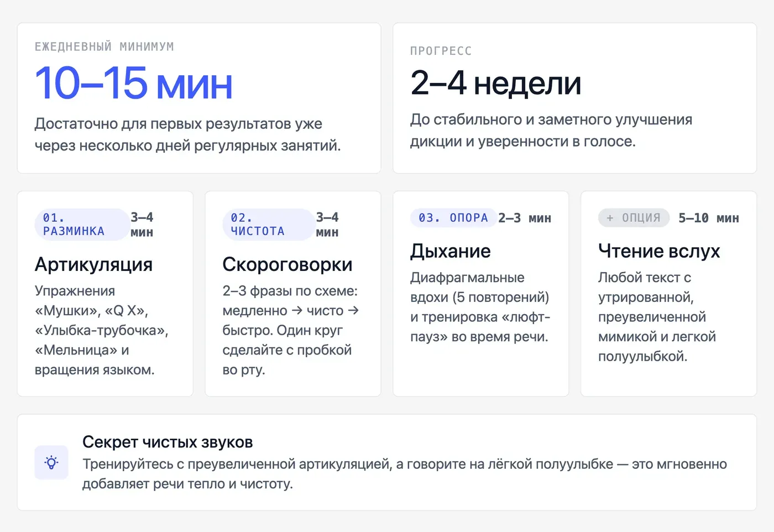Screen dimensions: 774x532
Task: Click the «03. ОПОРА» badge
Action: (x=453, y=218)
